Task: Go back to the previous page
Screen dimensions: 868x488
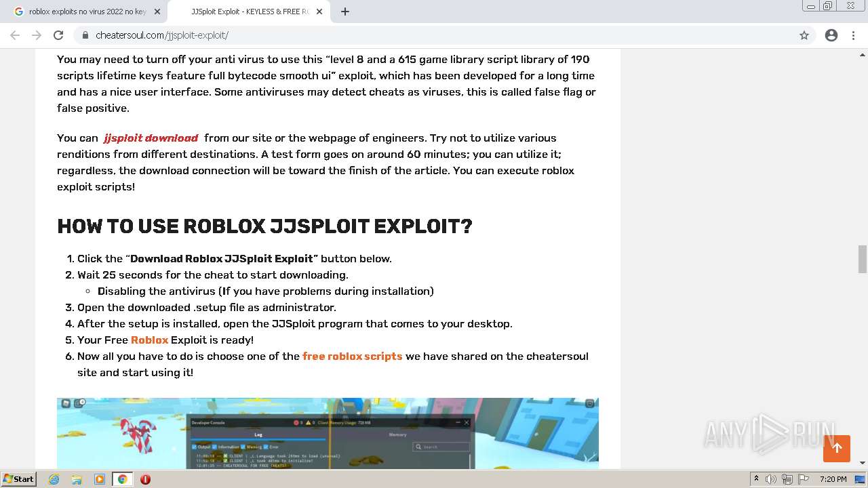Action: coord(15,35)
